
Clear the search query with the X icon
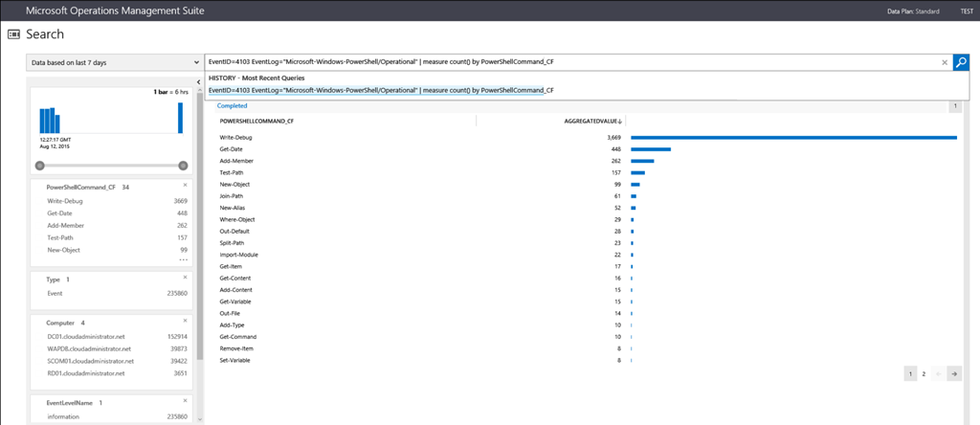[945, 62]
